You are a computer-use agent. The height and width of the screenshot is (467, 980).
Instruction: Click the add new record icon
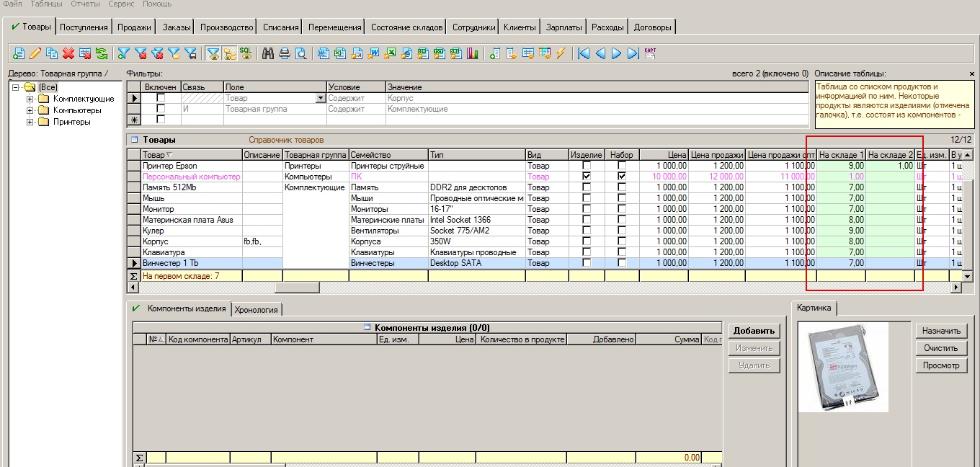[19, 53]
